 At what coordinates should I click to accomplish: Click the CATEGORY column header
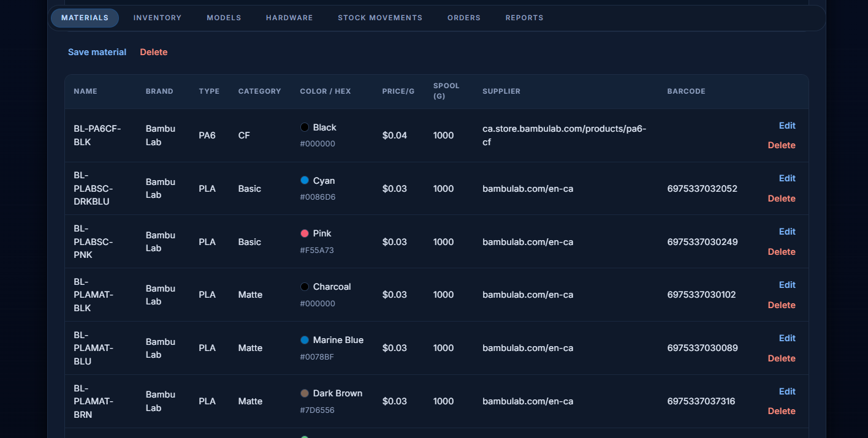[260, 91]
